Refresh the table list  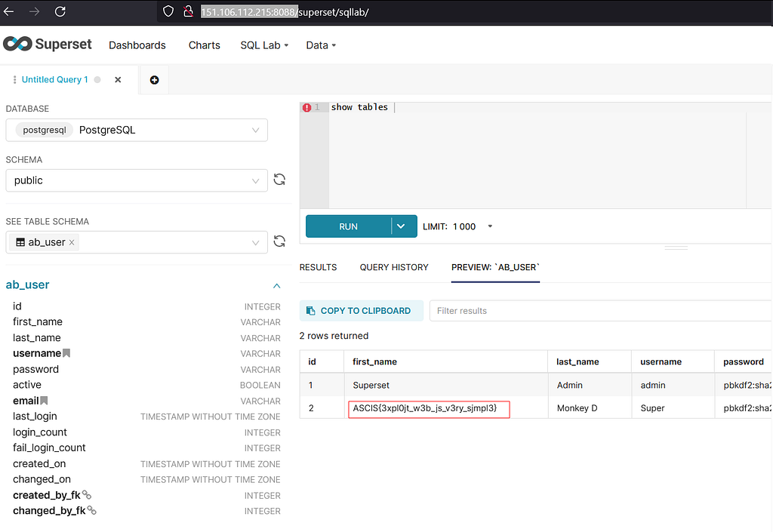pos(279,241)
